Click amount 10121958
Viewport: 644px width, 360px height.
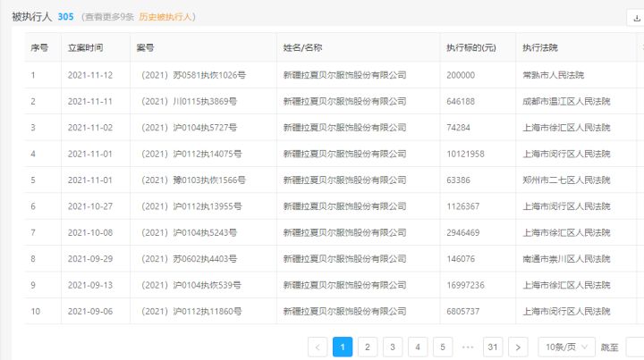[465, 154]
